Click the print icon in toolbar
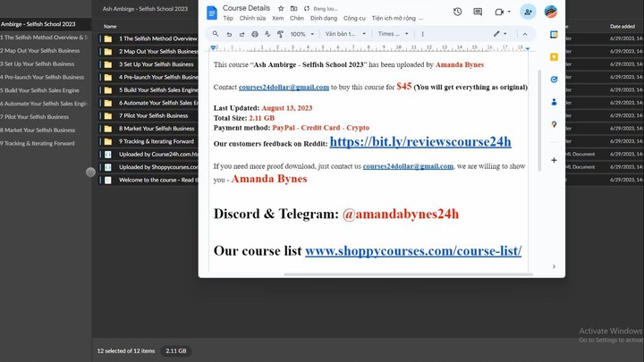This screenshot has width=644, height=362. [255, 34]
